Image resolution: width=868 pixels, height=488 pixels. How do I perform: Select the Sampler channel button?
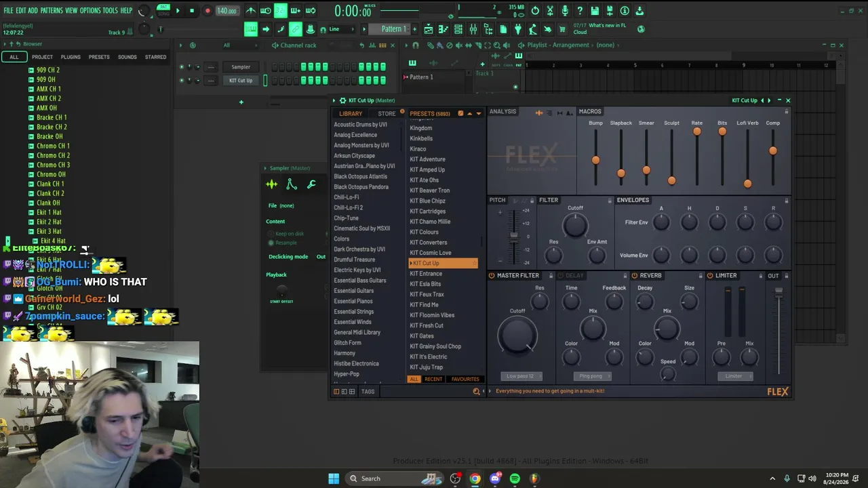(241, 67)
